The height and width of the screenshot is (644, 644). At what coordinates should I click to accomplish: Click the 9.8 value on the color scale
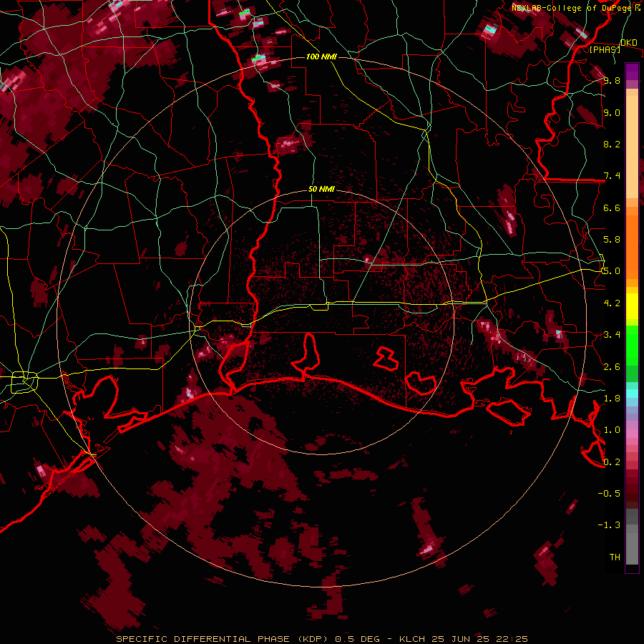[x=612, y=81]
